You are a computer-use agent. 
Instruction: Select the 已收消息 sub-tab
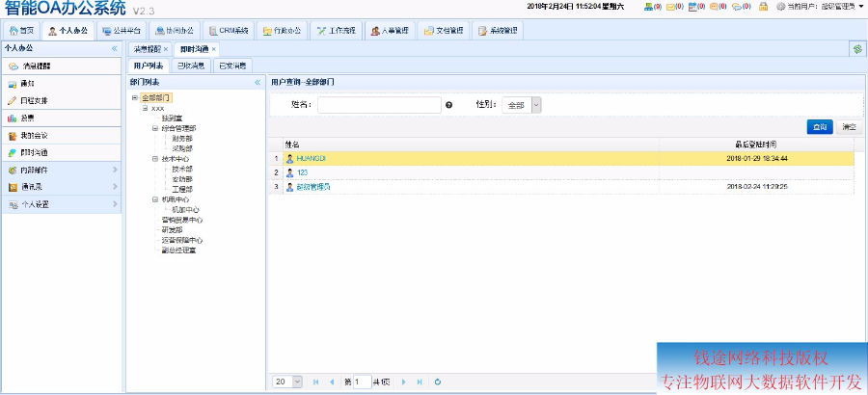[191, 66]
